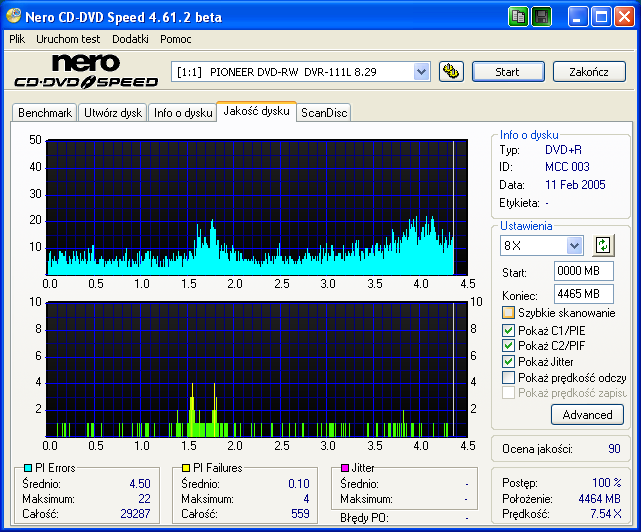Click PI Errors total value 29287
Screen dimensions: 641x532
(x=135, y=514)
